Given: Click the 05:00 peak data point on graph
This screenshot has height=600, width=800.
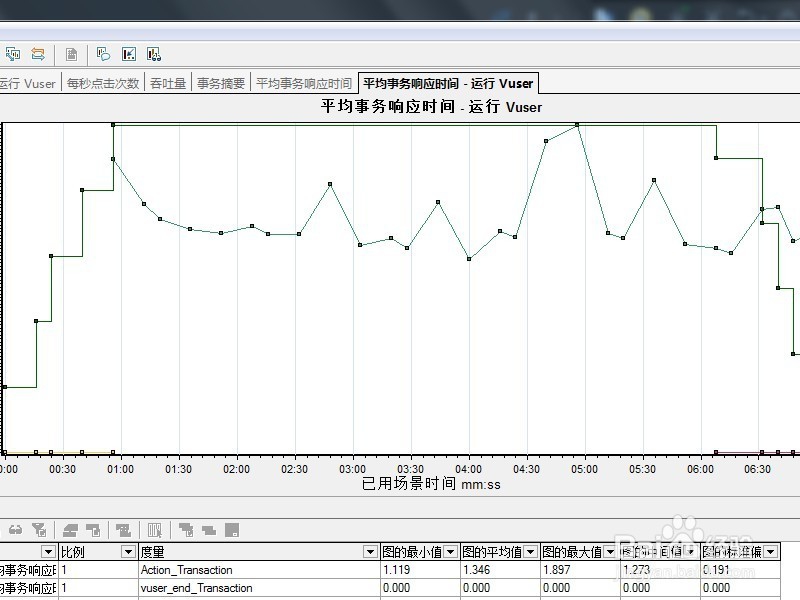Looking at the screenshot, I should pos(578,125).
